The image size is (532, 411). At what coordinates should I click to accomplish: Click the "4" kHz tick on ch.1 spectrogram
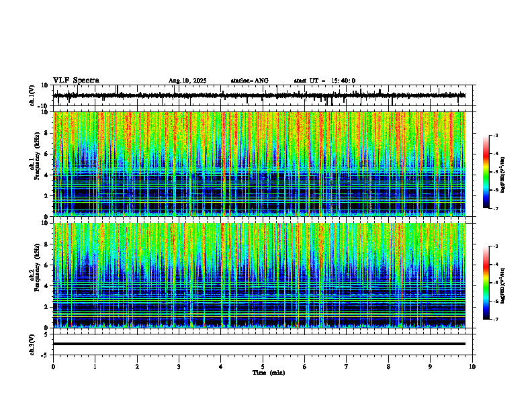pyautogui.click(x=46, y=175)
